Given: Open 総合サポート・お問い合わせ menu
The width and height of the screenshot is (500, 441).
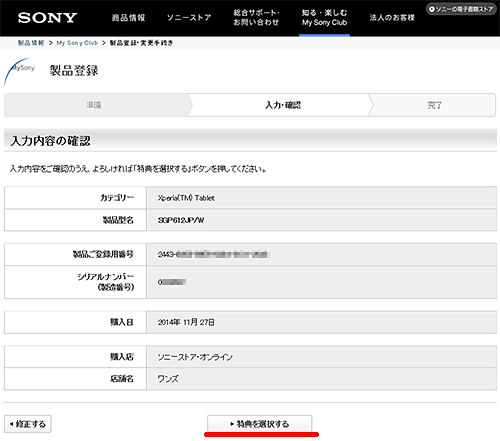Looking at the screenshot, I should coord(256,18).
